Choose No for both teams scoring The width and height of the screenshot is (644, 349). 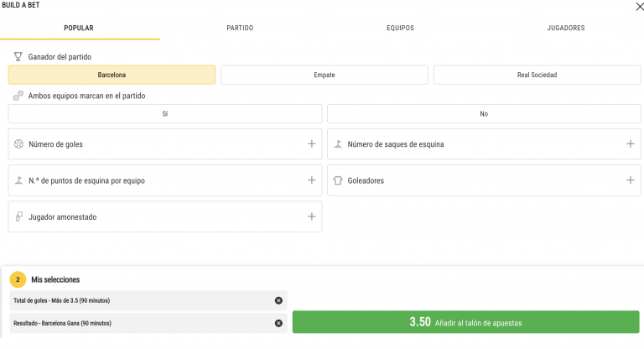coord(484,114)
